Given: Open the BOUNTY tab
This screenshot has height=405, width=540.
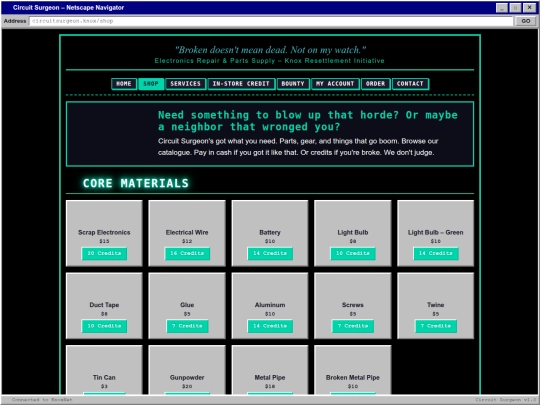Looking at the screenshot, I should (x=293, y=84).
